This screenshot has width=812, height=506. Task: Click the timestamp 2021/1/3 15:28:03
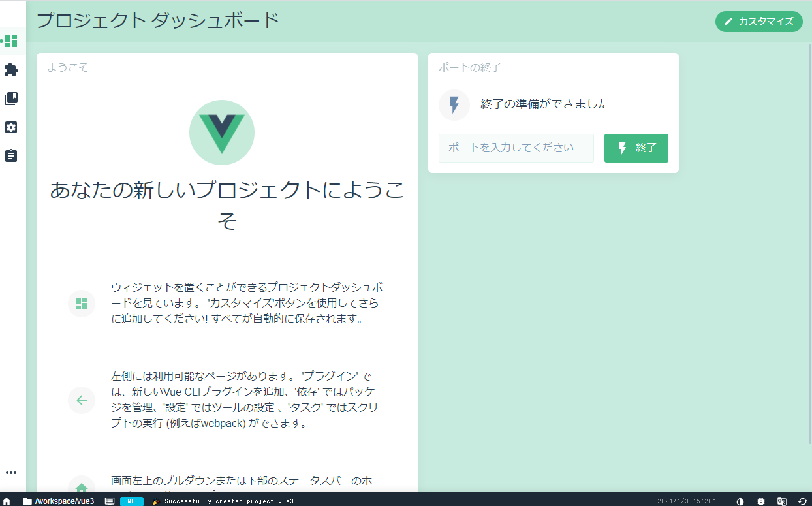(x=691, y=501)
